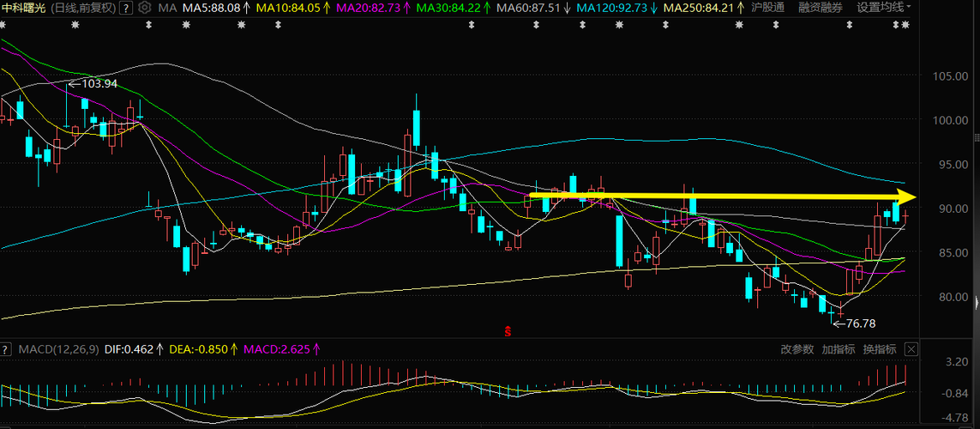Click the (日线,前复权) period label
980x429 pixels.
coord(82,8)
